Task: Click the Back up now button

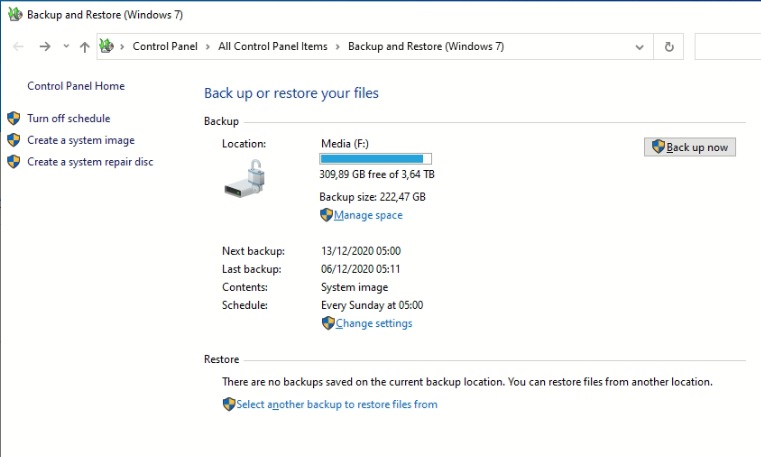Action: [690, 147]
